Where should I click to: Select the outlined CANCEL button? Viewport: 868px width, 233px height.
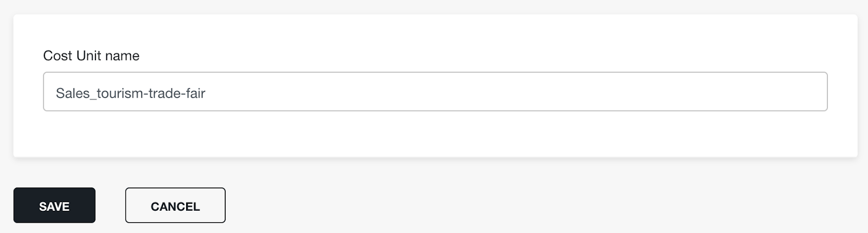tap(175, 205)
